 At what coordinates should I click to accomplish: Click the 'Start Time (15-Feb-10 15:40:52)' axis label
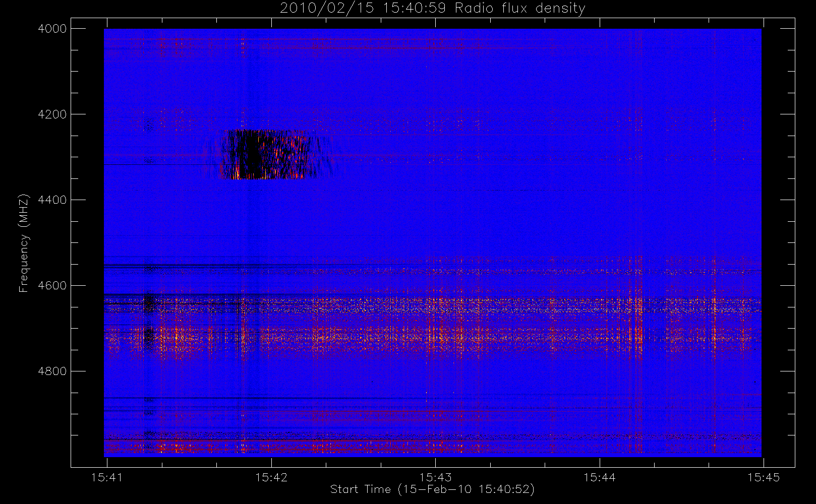[x=432, y=489]
